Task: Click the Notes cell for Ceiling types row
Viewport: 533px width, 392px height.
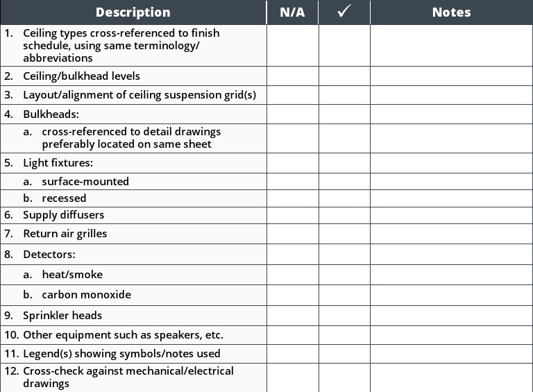Action: (451, 46)
